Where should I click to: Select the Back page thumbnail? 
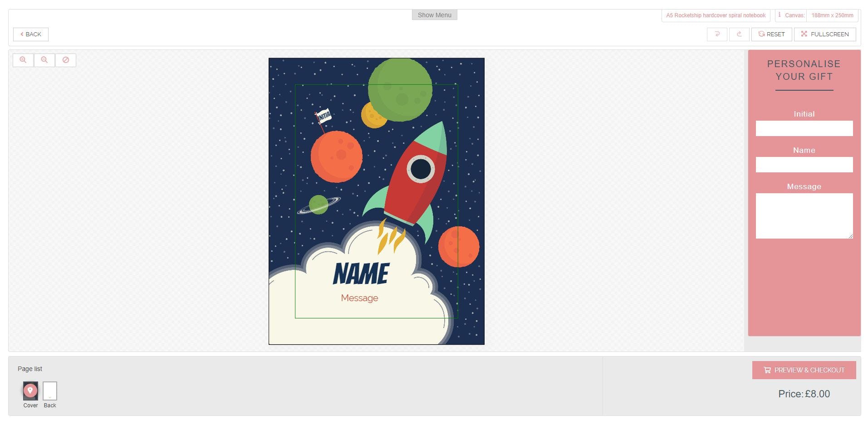[50, 391]
